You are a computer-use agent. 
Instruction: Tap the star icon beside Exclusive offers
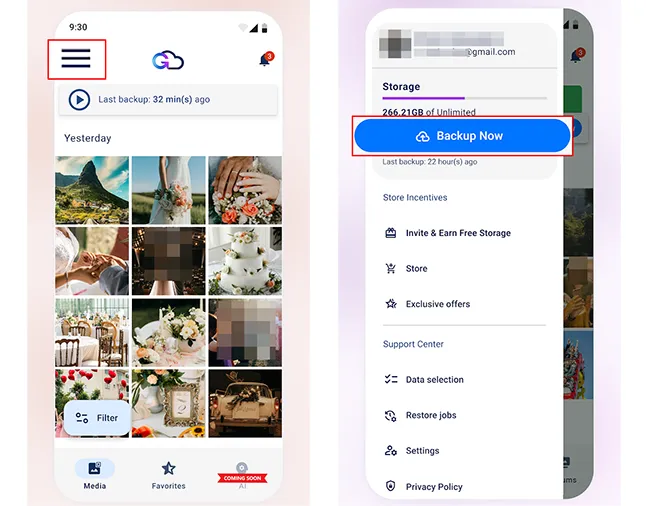tap(390, 304)
